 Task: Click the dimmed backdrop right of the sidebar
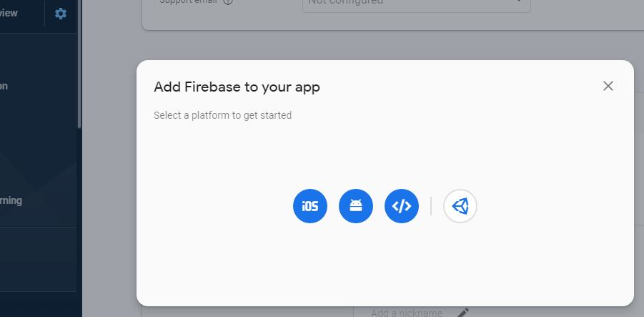pyautogui.click(x=109, y=165)
